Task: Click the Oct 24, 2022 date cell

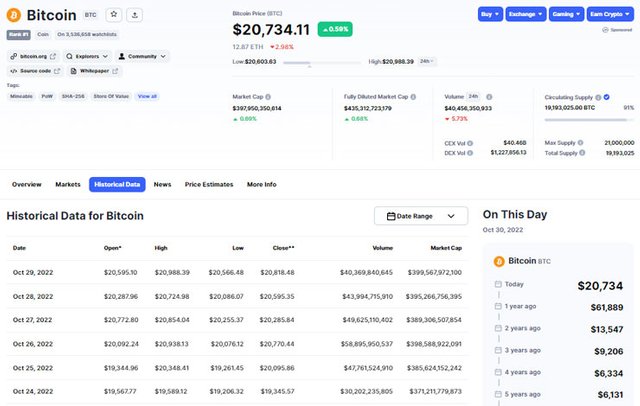Action: 33,392
